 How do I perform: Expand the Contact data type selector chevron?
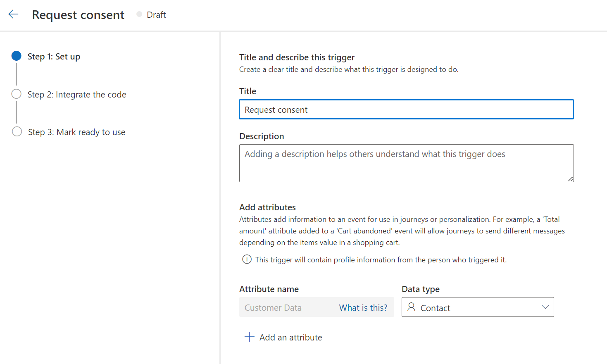(x=545, y=307)
